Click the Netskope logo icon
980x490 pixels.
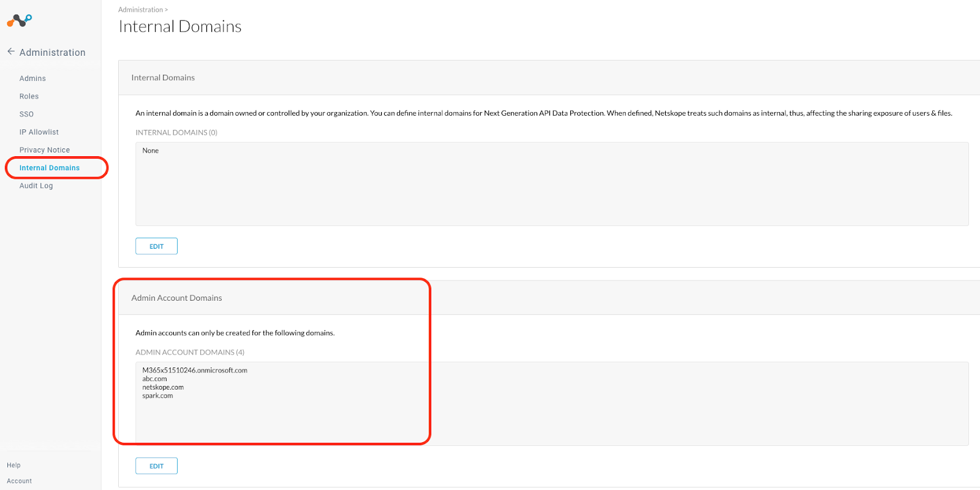[20, 21]
